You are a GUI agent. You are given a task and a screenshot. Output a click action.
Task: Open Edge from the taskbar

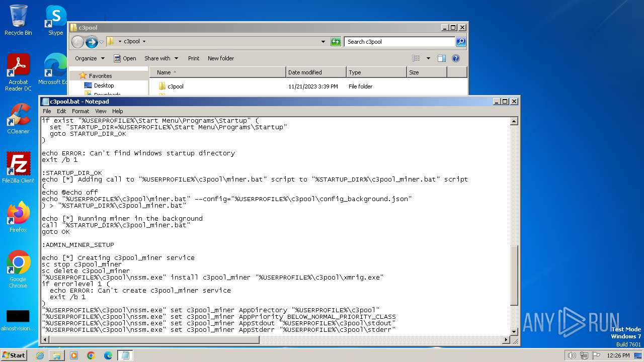[x=108, y=355]
